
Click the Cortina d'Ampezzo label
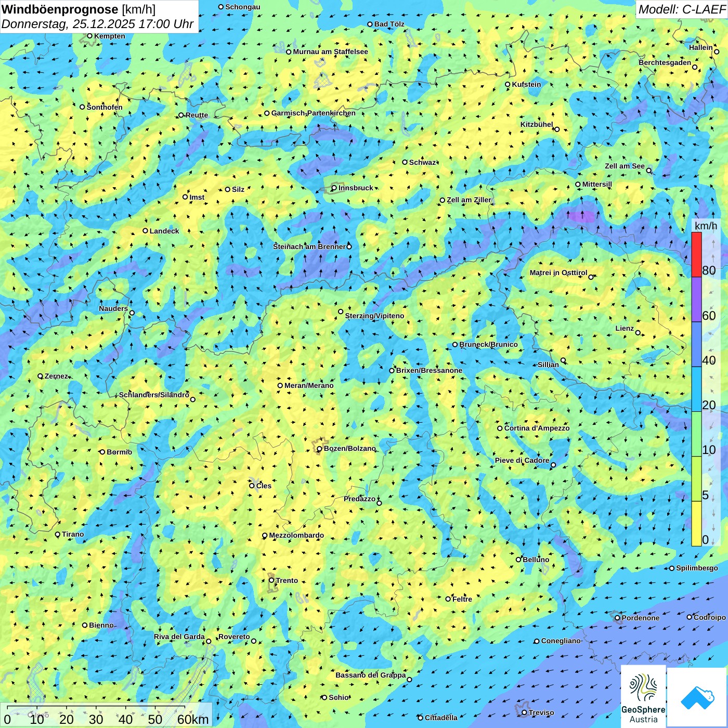[x=537, y=428]
